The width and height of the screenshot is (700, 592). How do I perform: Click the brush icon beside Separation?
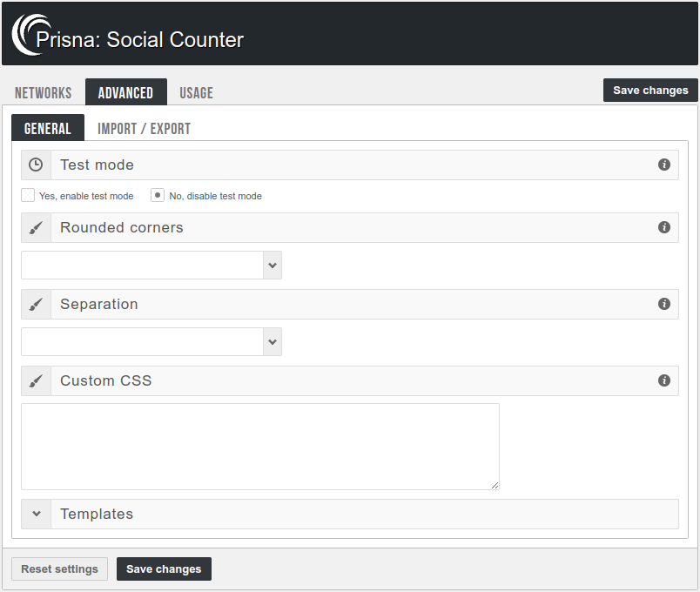(x=36, y=305)
